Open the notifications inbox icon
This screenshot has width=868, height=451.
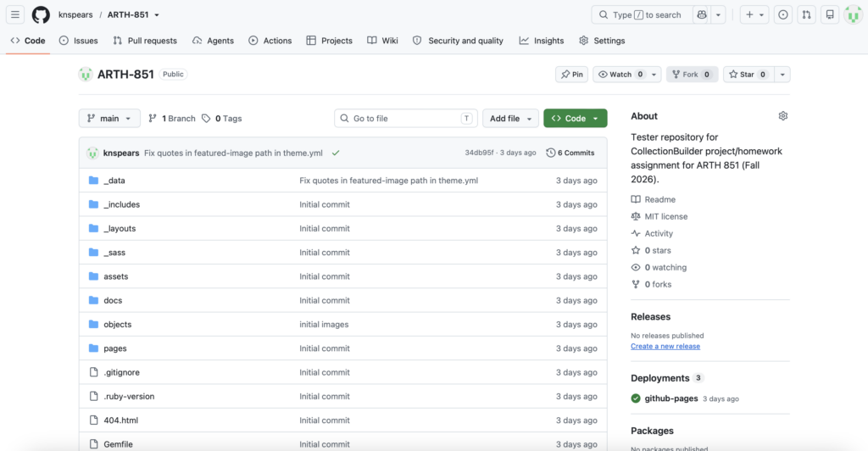click(x=830, y=15)
